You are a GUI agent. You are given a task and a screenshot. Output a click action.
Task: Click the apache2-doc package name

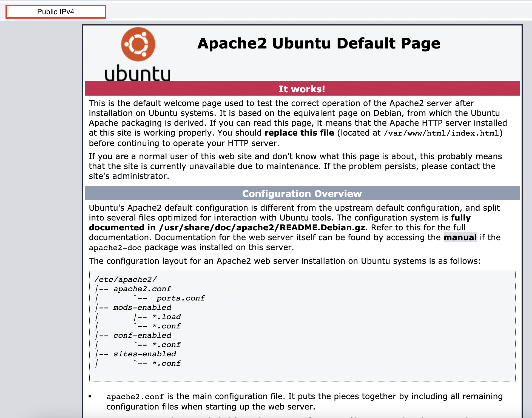pyautogui.click(x=115, y=248)
